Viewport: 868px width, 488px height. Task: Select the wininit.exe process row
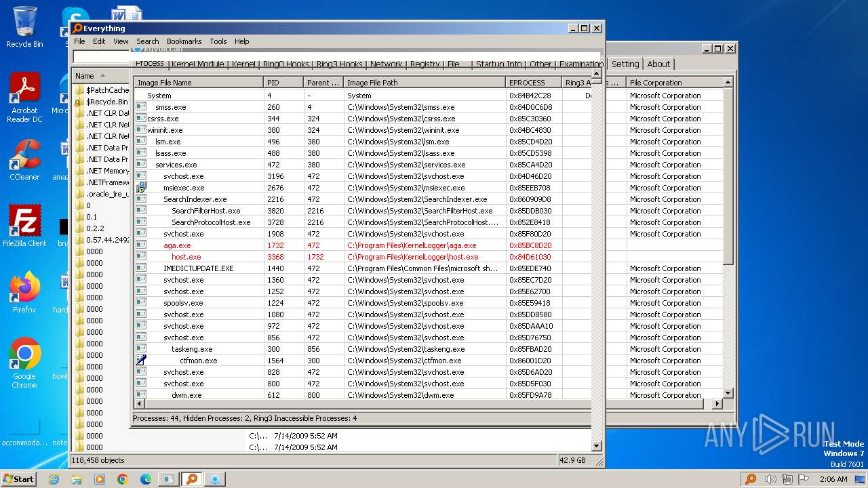pos(362,130)
